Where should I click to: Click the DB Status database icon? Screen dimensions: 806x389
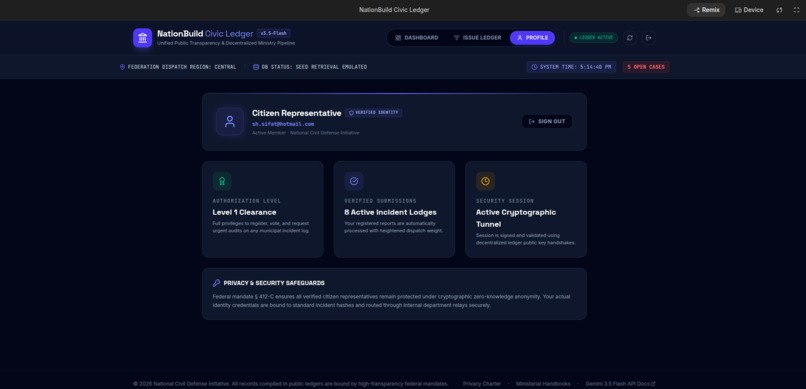click(256, 67)
